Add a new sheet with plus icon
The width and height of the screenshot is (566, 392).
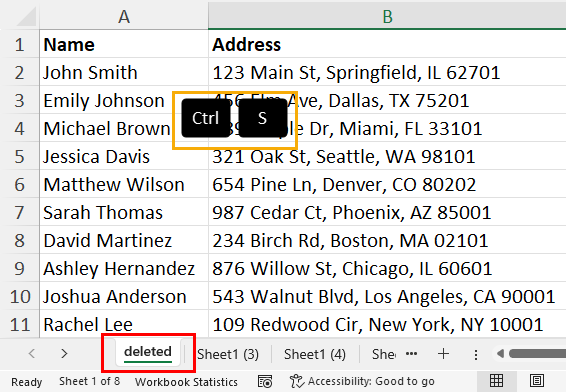point(443,354)
